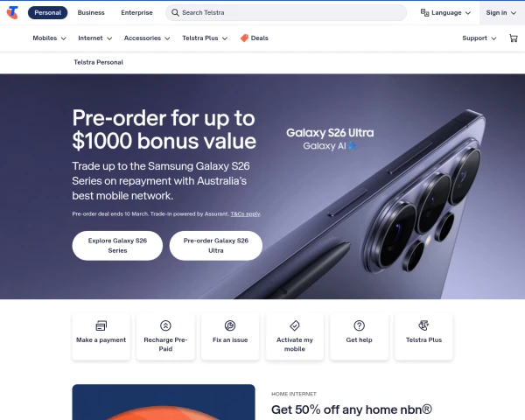Open the Language dropdown
The width and height of the screenshot is (525, 420).
[x=445, y=13]
